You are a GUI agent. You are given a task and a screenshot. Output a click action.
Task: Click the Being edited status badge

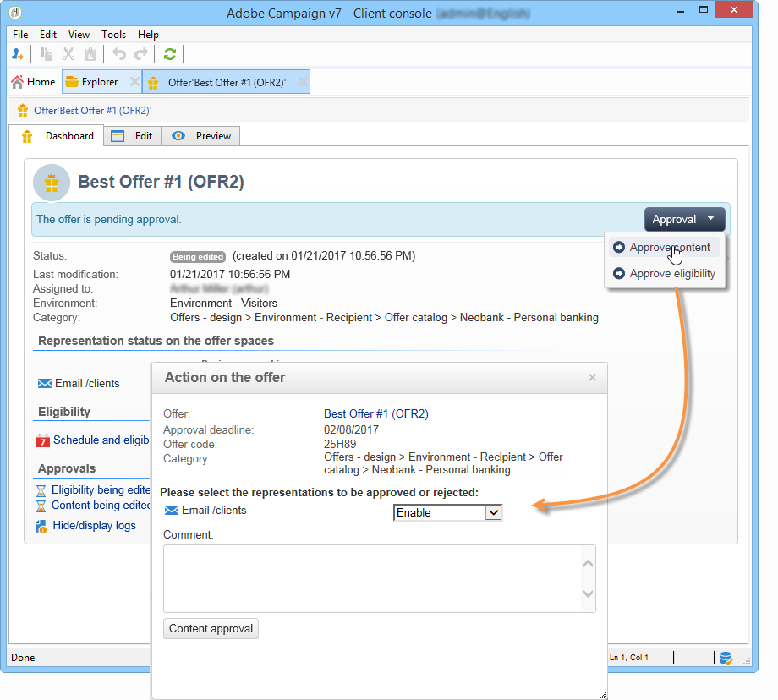click(x=198, y=256)
